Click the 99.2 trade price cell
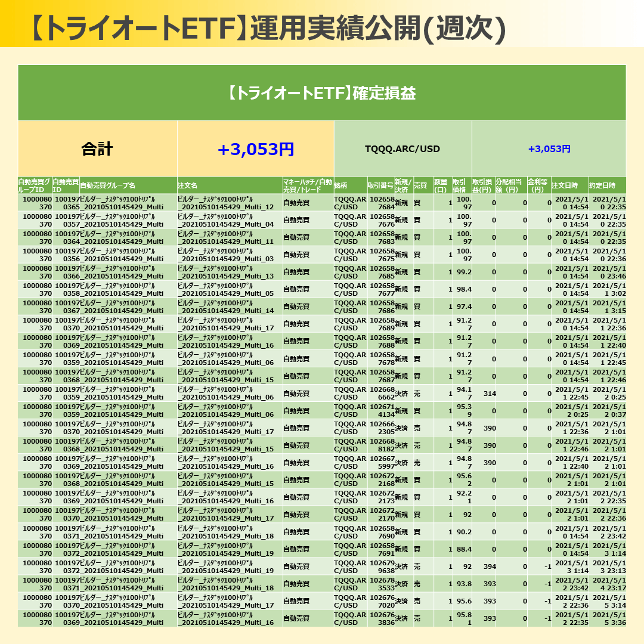The height and width of the screenshot is (644, 644). pos(463,272)
